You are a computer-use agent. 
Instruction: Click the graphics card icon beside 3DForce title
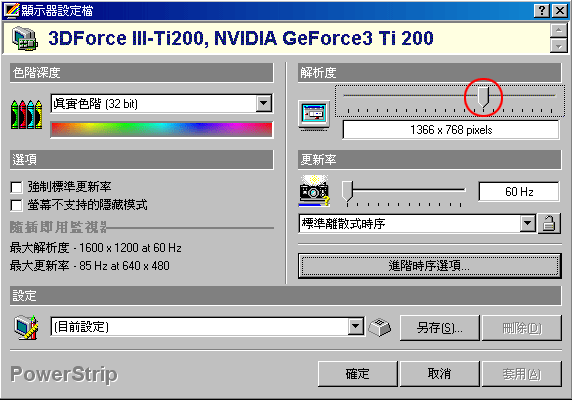[24, 39]
